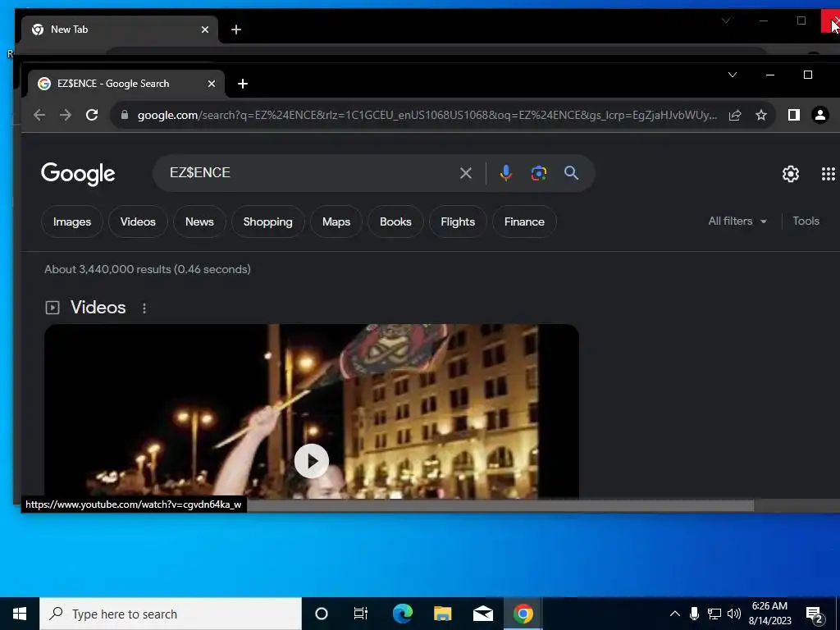Add a new tab in the back window

click(x=236, y=30)
